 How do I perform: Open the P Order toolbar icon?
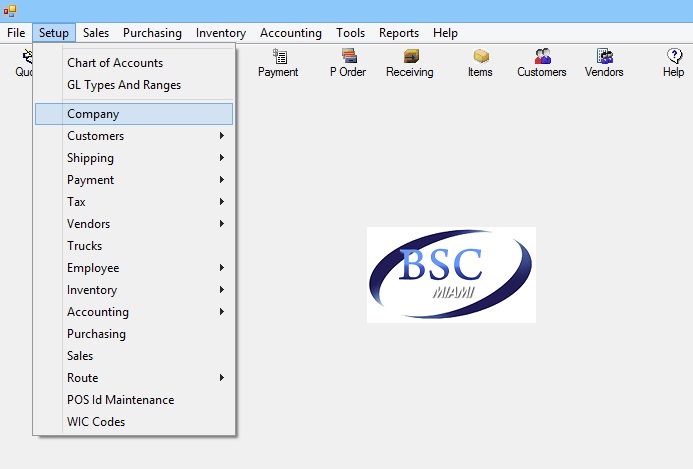click(x=348, y=63)
